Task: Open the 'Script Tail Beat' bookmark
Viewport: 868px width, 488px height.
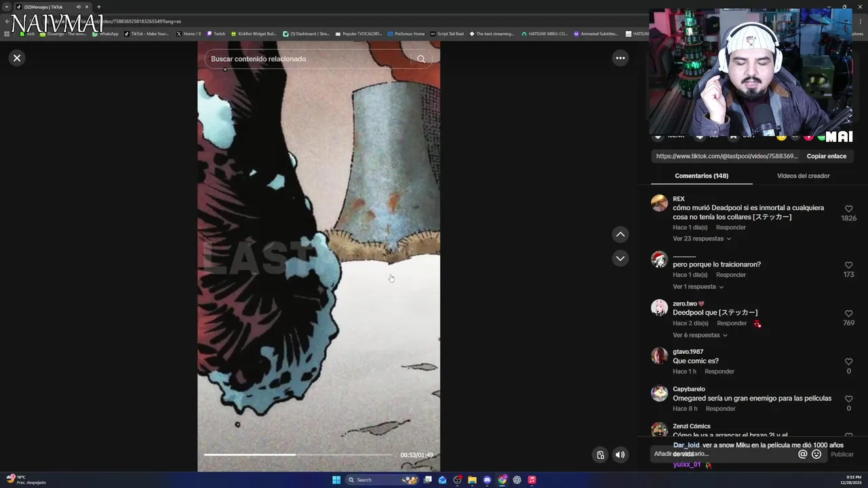Action: point(447,34)
